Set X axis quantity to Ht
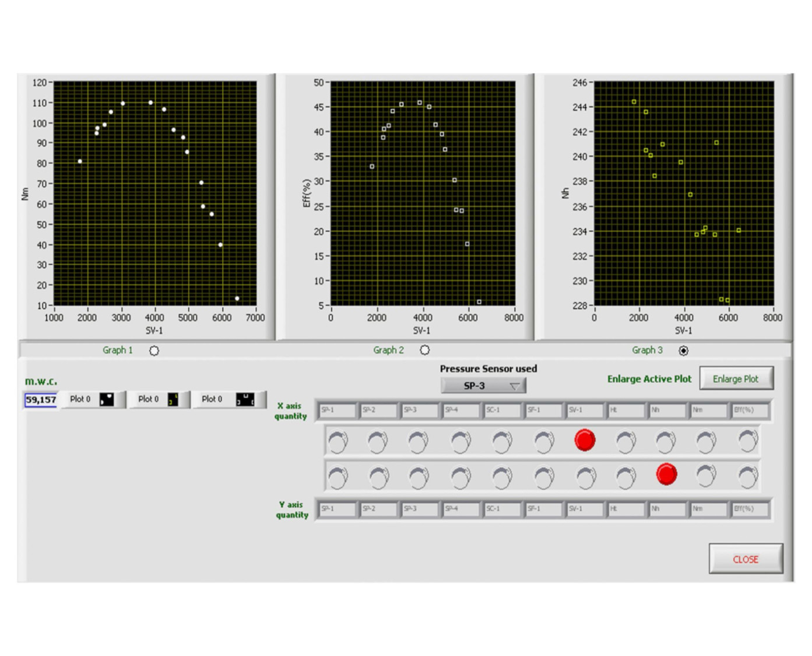 point(625,441)
